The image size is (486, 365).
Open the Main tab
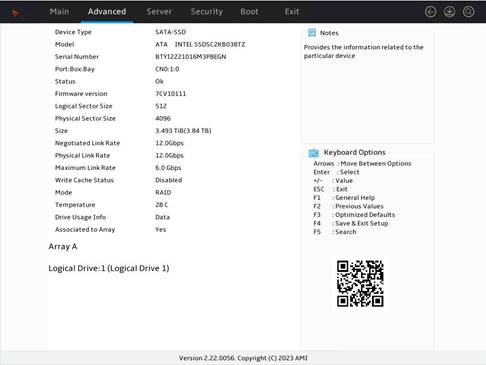click(x=59, y=12)
